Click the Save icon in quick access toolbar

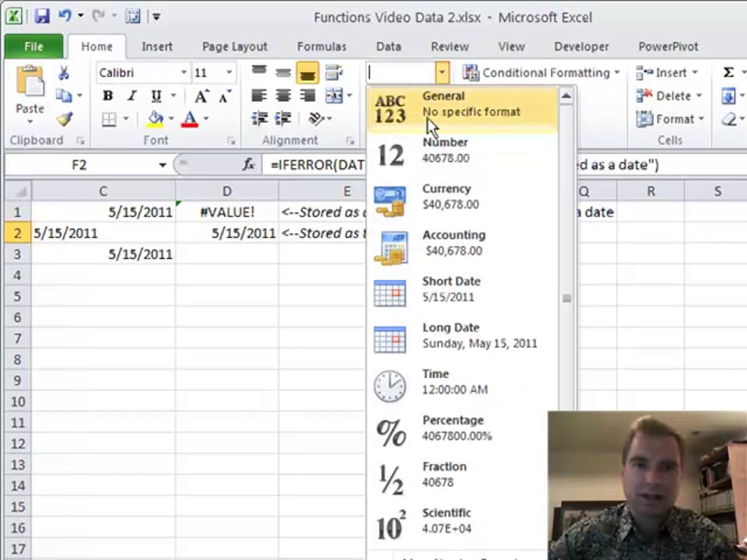click(x=42, y=16)
